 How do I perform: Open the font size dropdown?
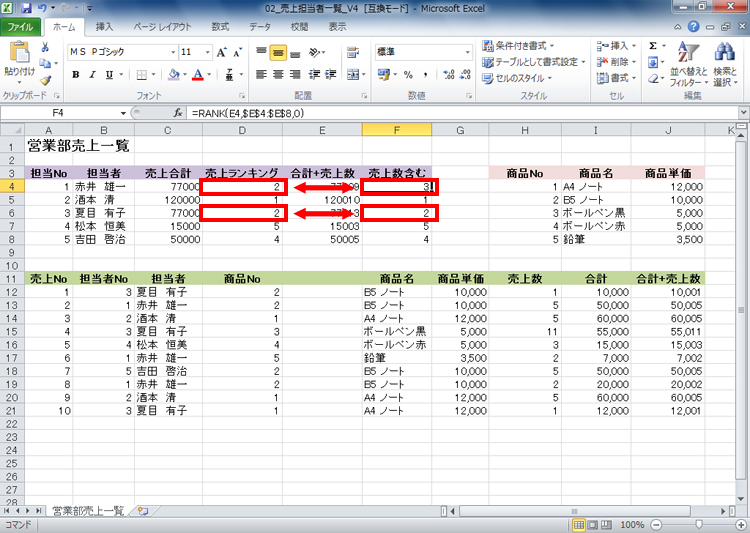click(x=208, y=52)
